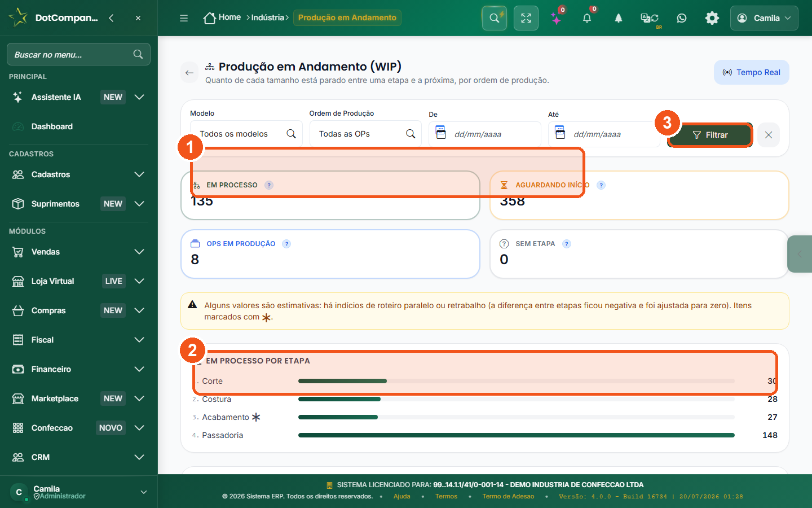
Task: Click the hamburger menu icon
Action: (x=184, y=18)
